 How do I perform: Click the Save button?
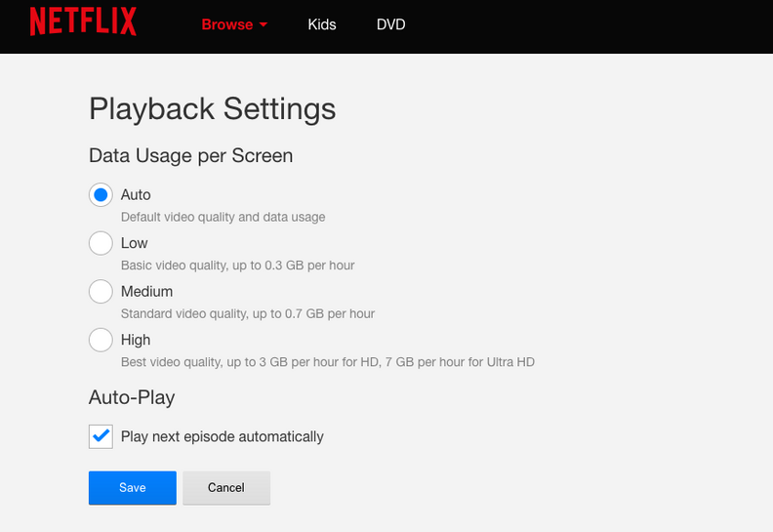(x=132, y=488)
